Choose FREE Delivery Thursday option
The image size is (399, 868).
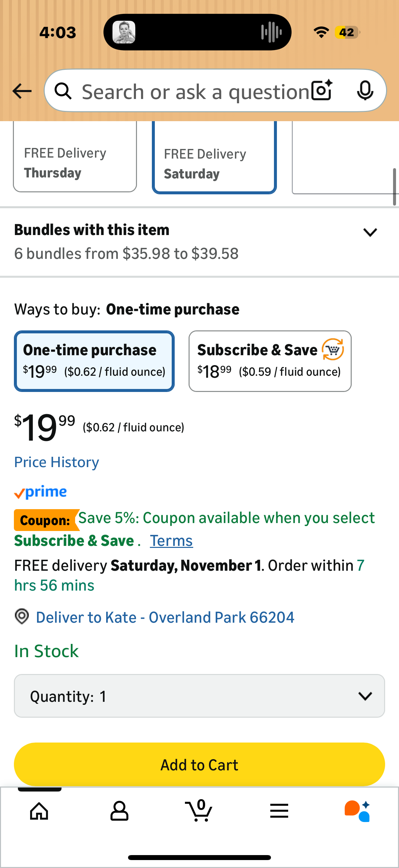[75, 163]
